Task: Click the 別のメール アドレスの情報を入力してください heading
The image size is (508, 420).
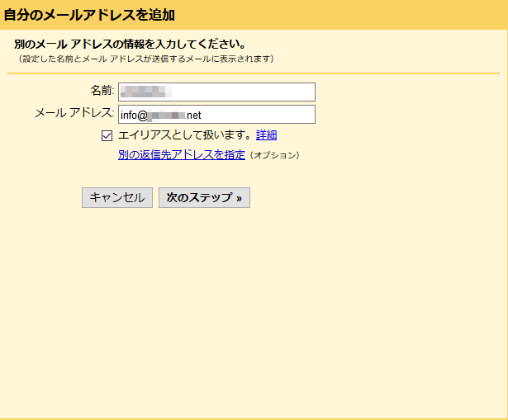Action: coord(132,44)
